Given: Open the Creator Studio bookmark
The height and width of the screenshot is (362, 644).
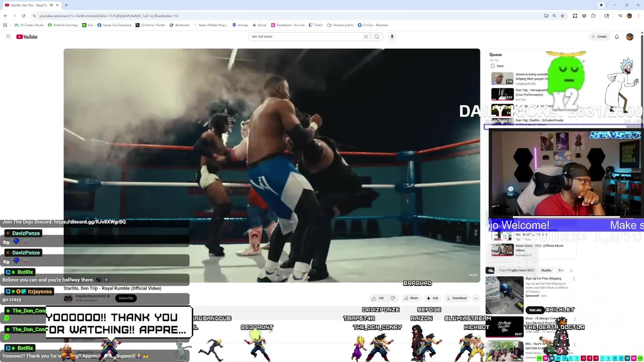Looking at the screenshot, I should click(29, 25).
